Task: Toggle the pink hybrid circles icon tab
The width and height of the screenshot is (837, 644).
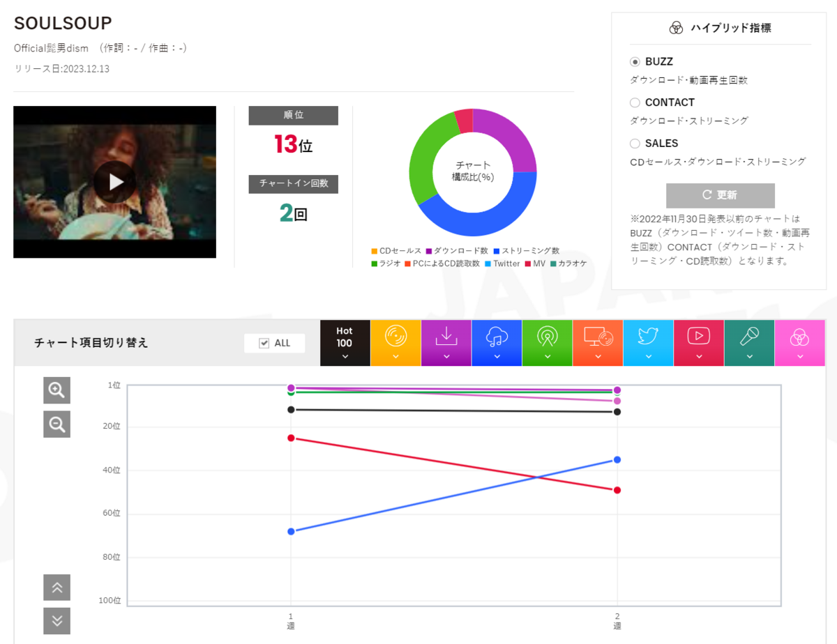Action: [x=799, y=343]
